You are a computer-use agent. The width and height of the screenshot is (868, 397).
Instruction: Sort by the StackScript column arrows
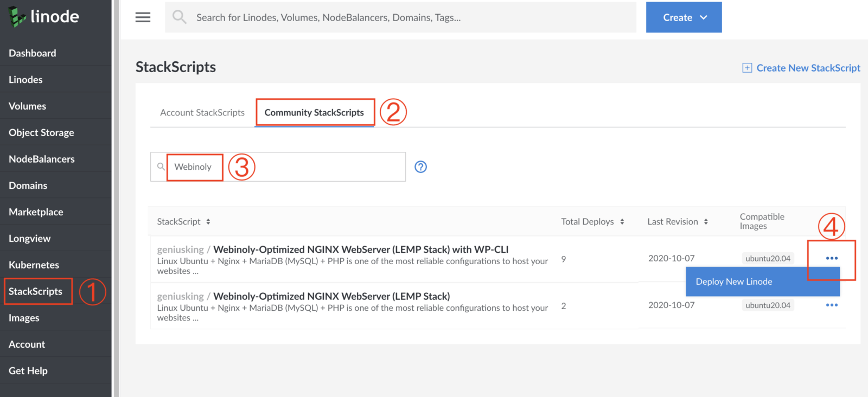pyautogui.click(x=208, y=221)
